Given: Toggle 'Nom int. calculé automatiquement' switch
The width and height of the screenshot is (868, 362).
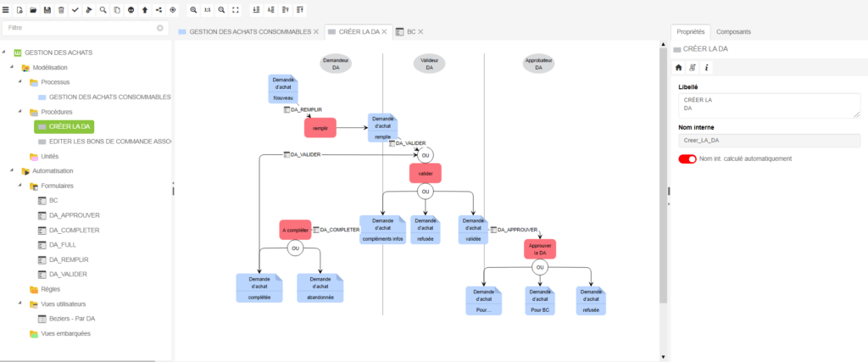Looking at the screenshot, I should pyautogui.click(x=687, y=159).
